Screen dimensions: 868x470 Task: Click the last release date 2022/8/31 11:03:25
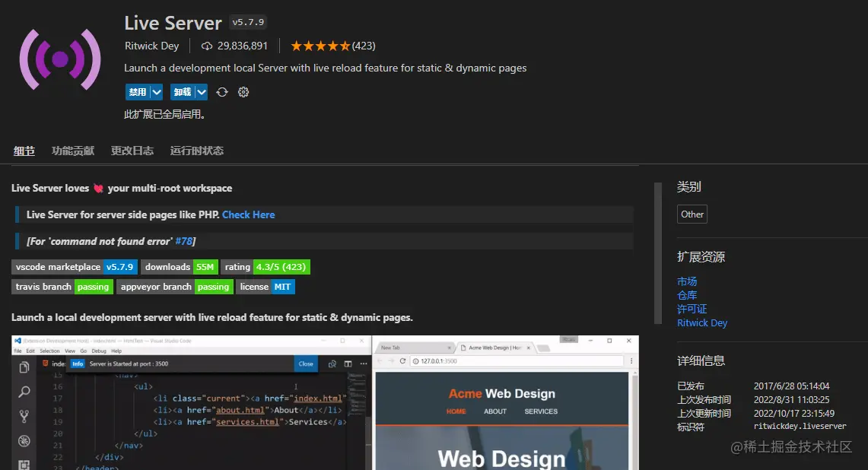792,400
